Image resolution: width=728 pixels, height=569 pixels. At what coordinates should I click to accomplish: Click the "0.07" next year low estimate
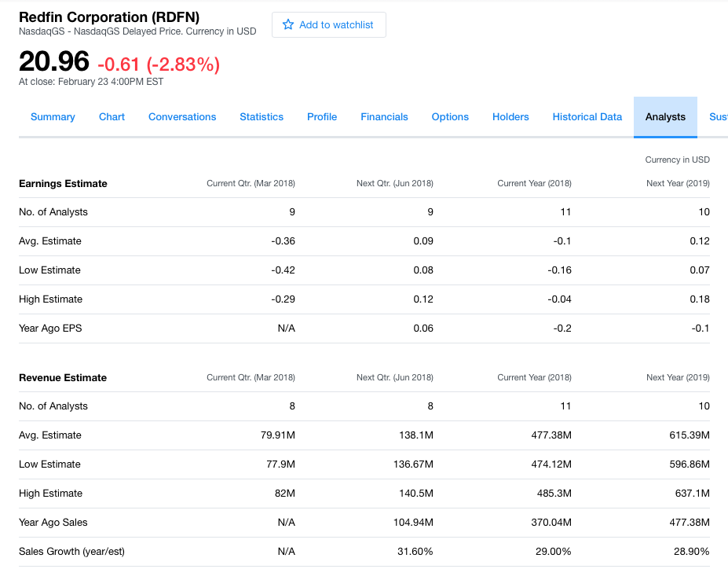click(x=700, y=270)
